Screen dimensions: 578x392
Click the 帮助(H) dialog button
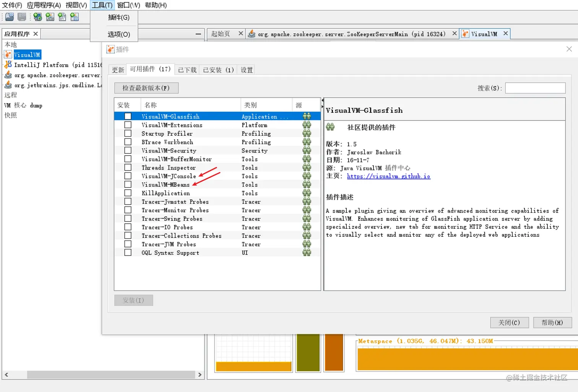pos(552,322)
